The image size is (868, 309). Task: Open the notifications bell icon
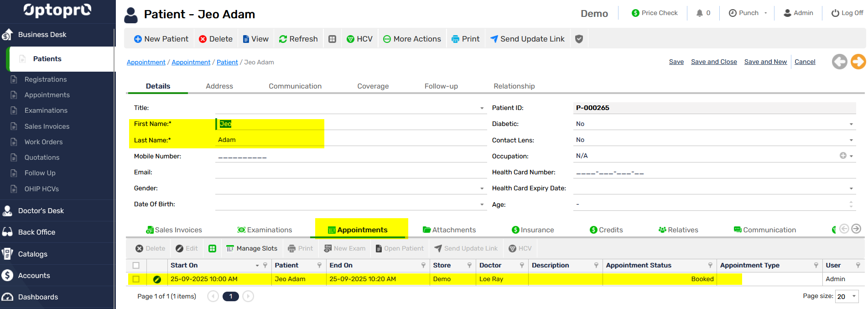point(699,13)
